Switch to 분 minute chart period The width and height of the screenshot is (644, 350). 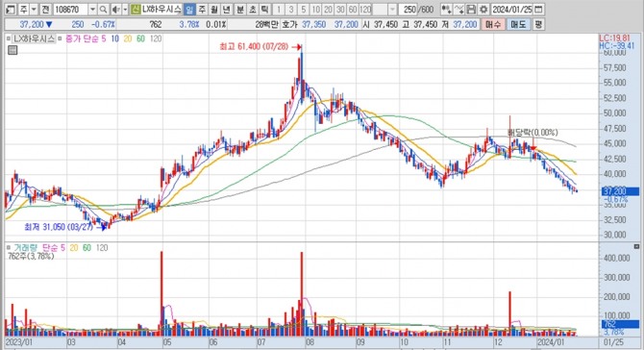(x=240, y=10)
